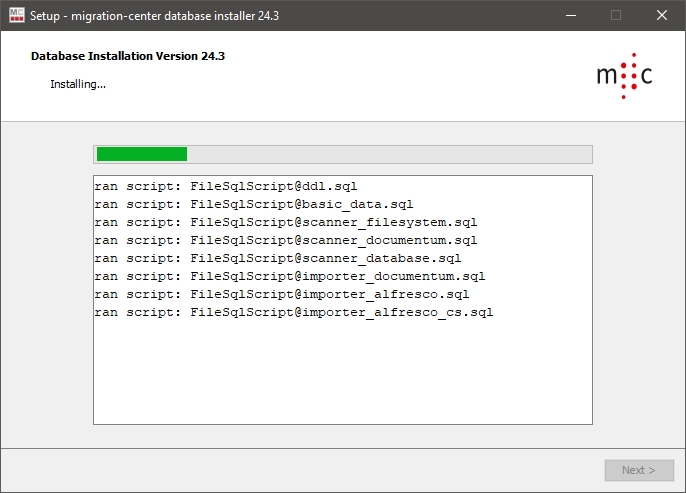Minimize the setup window
Viewport: 686px width, 493px height.
(x=570, y=15)
